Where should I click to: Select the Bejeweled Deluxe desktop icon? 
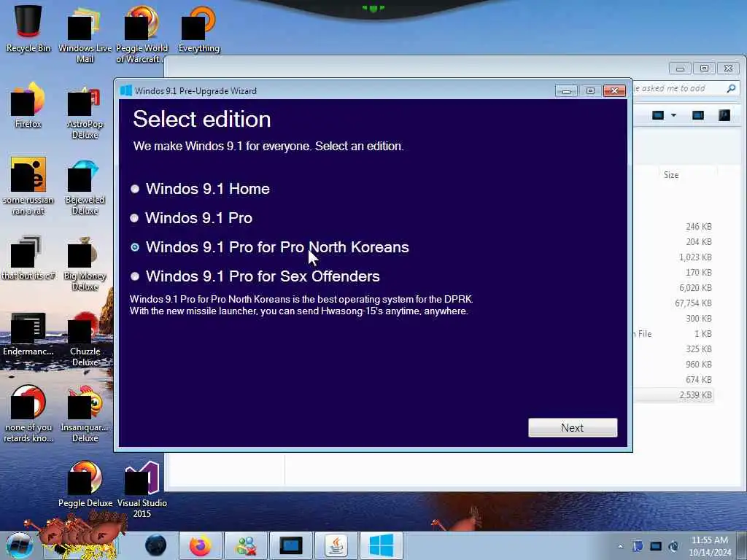tap(85, 187)
